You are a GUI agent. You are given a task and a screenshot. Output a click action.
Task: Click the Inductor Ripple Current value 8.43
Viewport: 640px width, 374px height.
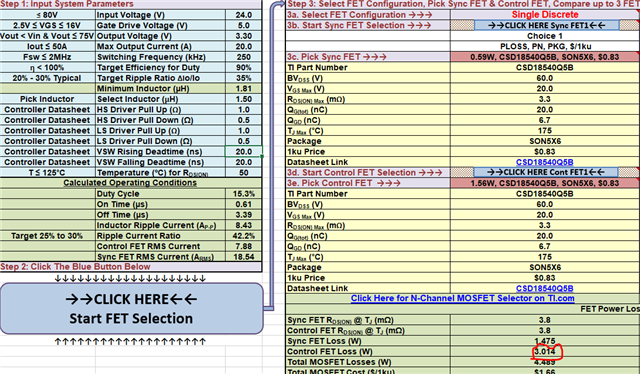244,225
